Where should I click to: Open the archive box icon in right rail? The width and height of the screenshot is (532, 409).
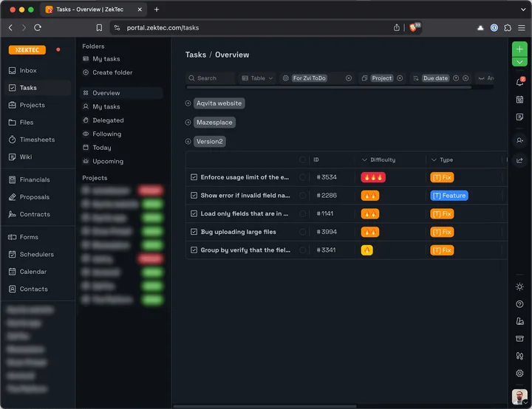click(x=519, y=338)
